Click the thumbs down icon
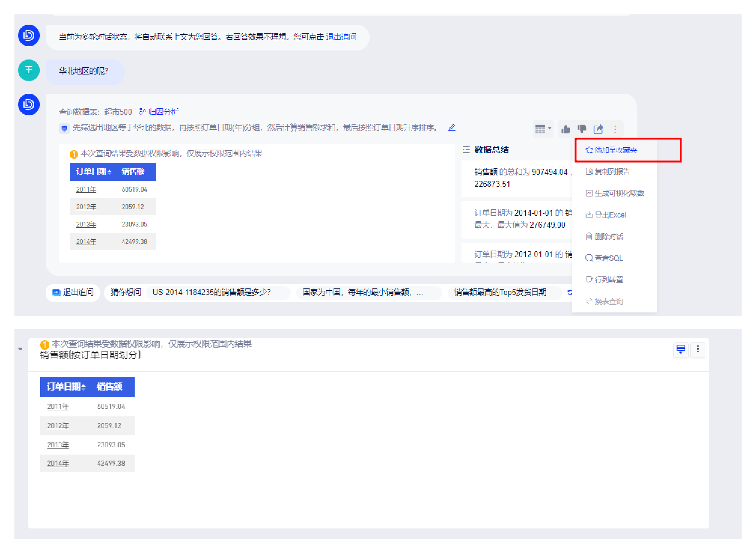This screenshot has height=554, width=756. point(582,129)
